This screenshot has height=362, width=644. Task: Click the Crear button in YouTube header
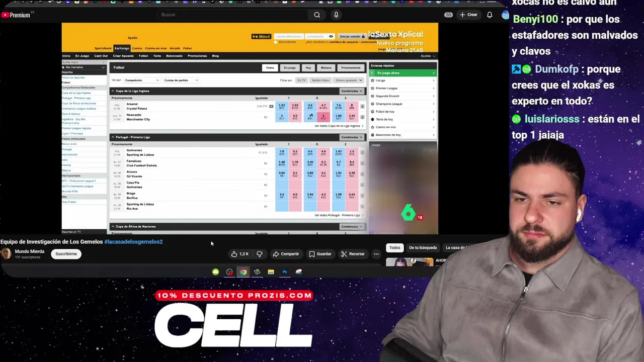[x=468, y=15]
